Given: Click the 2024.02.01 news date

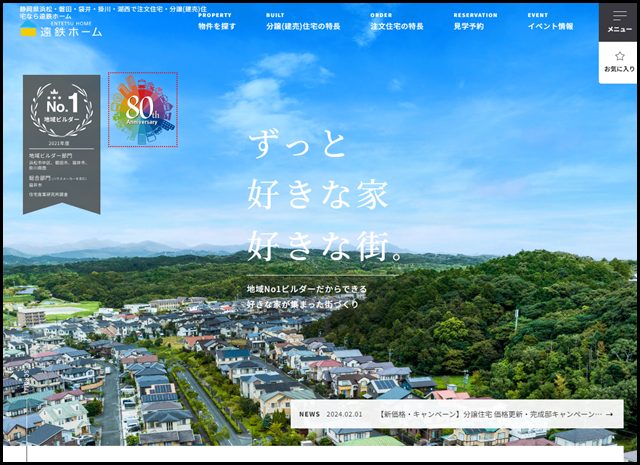Looking at the screenshot, I should (x=344, y=414).
